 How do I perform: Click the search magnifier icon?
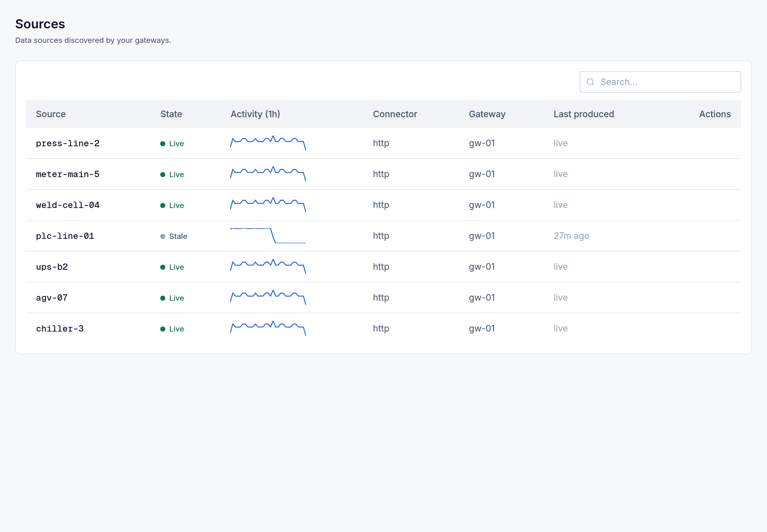pos(590,82)
